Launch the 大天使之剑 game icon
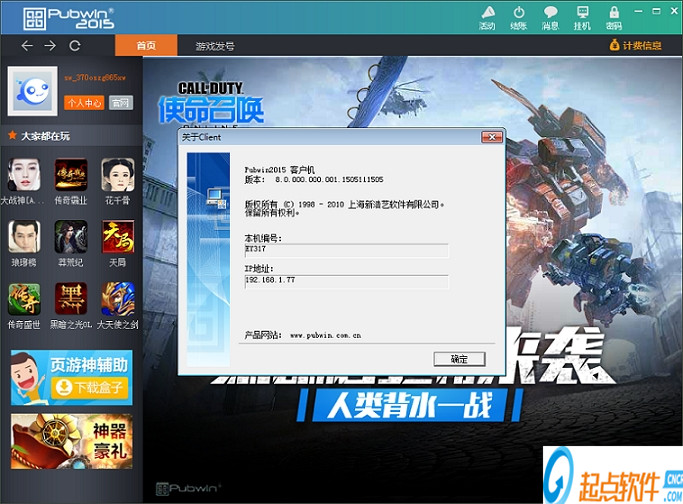This screenshot has height=504, width=683. point(118,299)
